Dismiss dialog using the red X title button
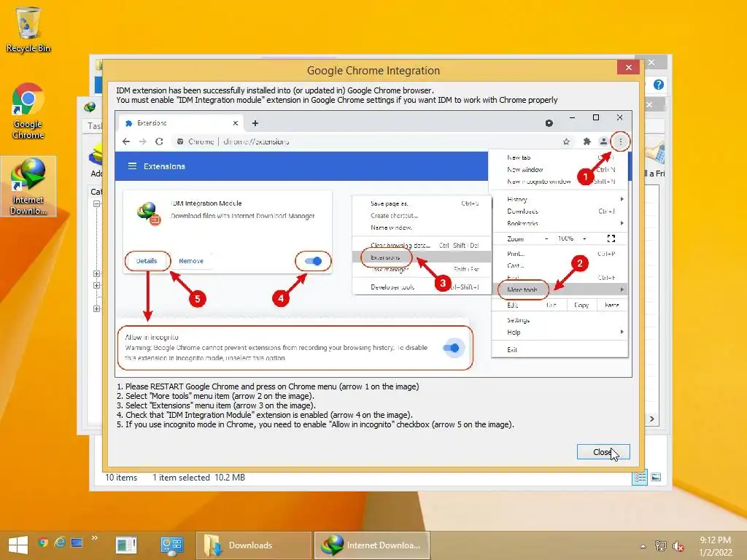This screenshot has width=747, height=560. pos(628,68)
